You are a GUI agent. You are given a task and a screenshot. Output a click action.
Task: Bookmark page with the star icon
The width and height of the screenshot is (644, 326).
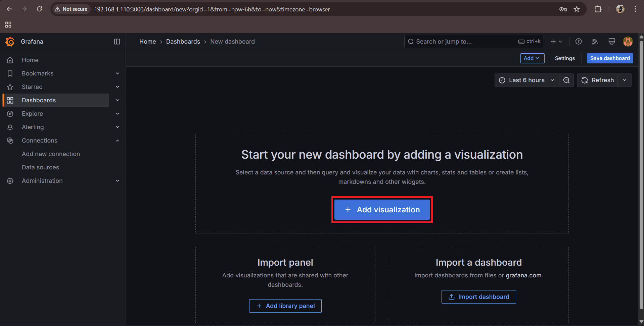point(577,9)
